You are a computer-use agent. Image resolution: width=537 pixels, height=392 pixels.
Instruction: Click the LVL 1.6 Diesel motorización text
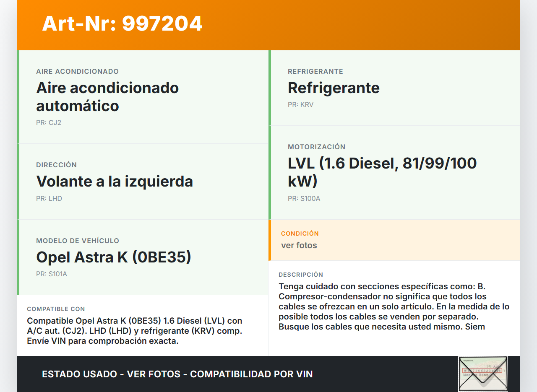coord(382,172)
